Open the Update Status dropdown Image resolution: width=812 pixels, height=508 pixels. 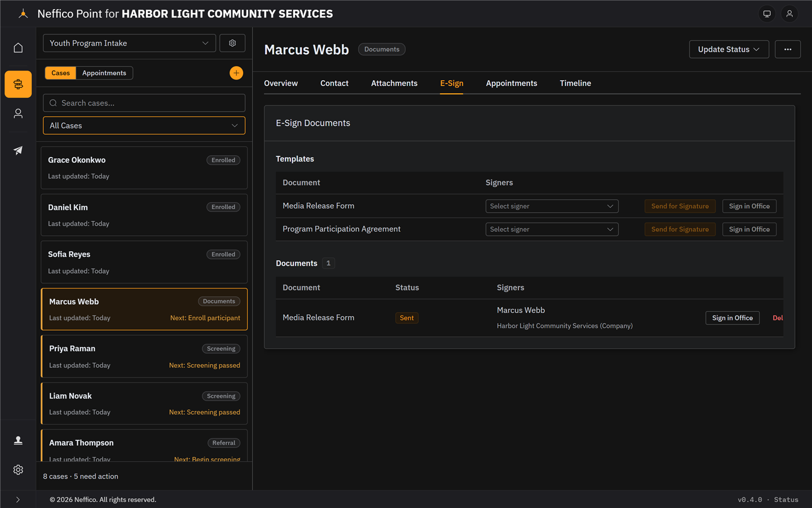729,49
